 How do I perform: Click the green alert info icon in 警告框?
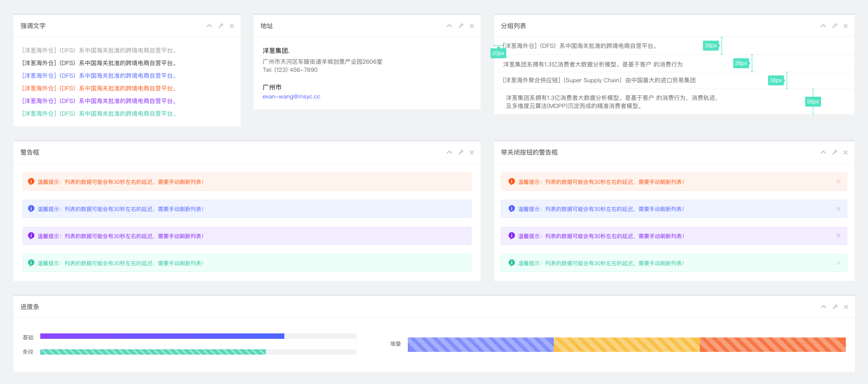(x=31, y=263)
